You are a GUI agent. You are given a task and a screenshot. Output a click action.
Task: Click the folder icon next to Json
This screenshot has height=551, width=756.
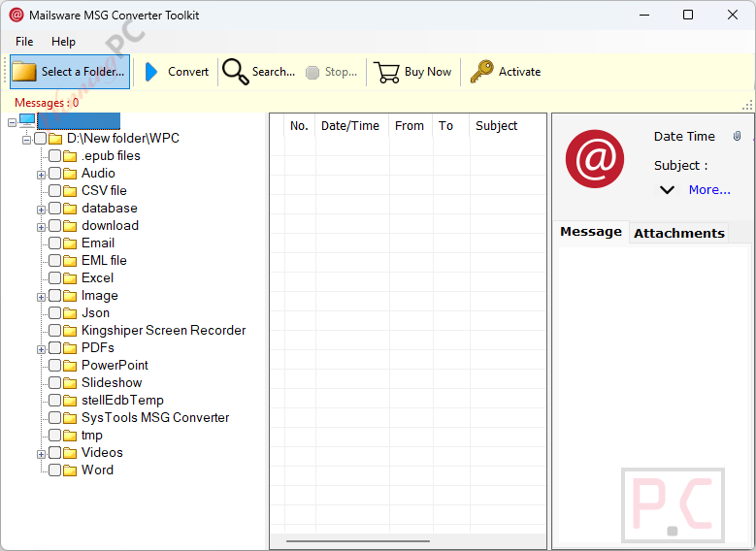70,313
